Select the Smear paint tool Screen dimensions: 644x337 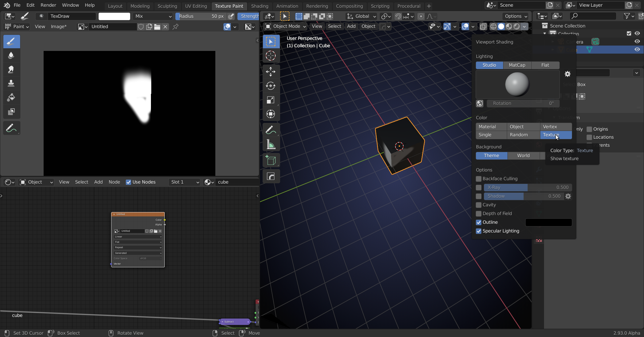pos(11,69)
